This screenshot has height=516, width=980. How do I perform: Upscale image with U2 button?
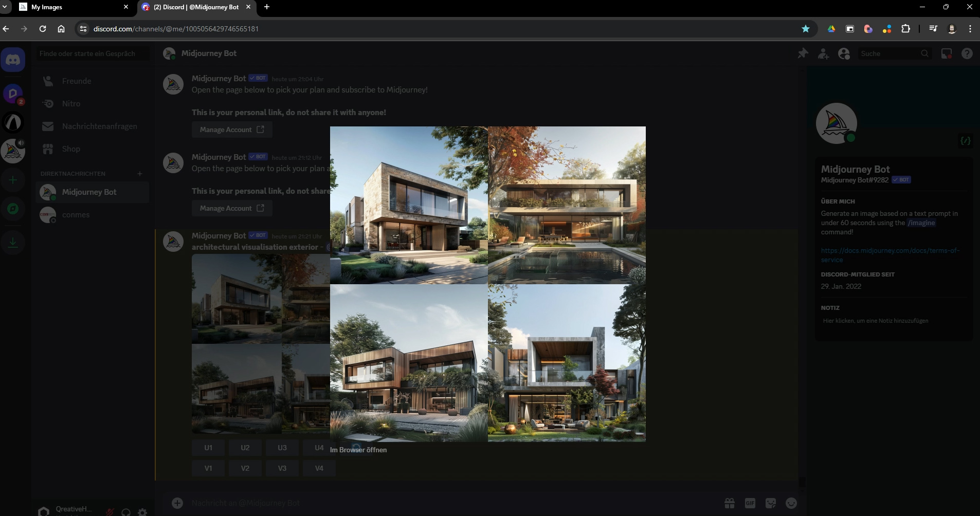tap(245, 448)
